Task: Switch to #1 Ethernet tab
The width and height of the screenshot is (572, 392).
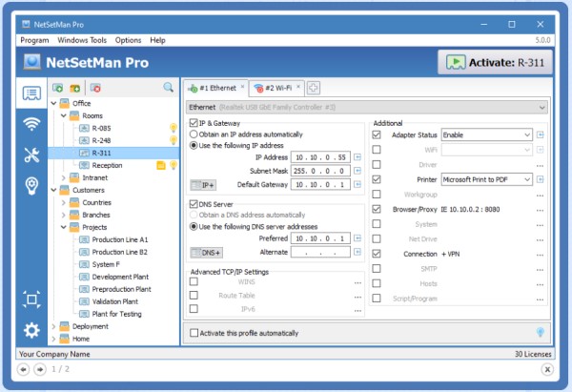Action: (215, 88)
